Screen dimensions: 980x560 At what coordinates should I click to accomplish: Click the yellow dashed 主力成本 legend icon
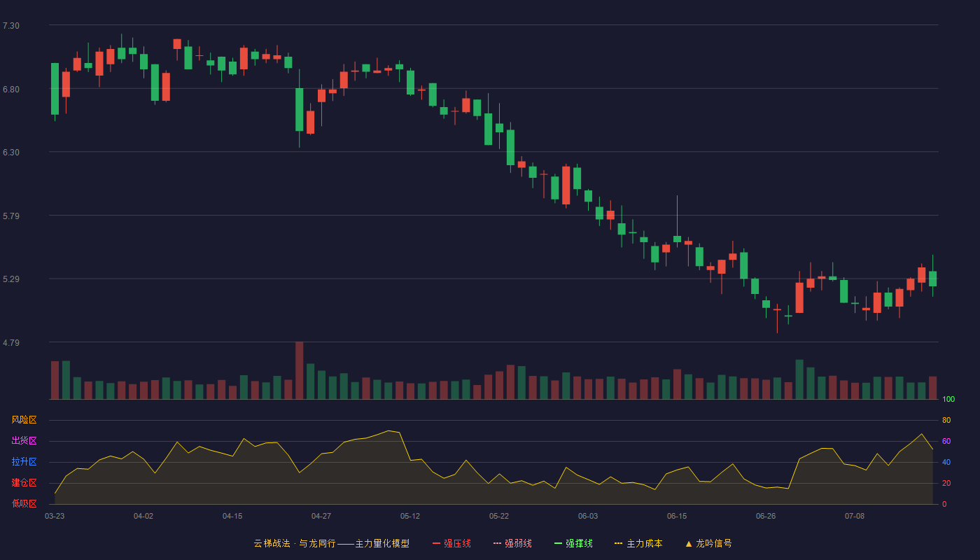click(x=619, y=543)
